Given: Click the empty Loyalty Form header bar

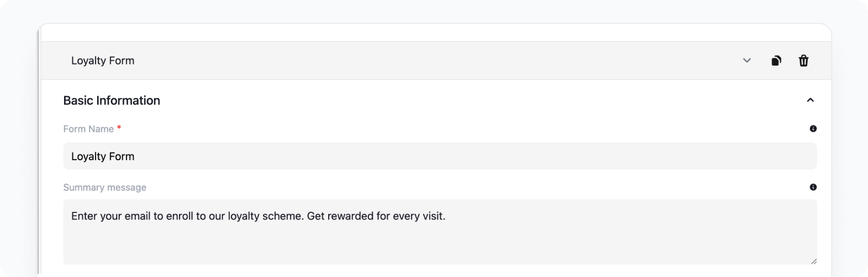Looking at the screenshot, I should [434, 61].
